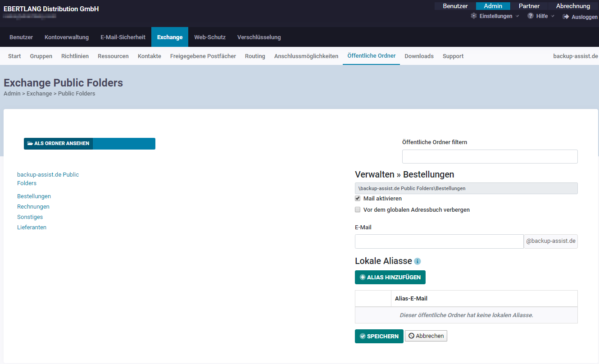This screenshot has height=364, width=599.
Task: Click into the E-Mail address field
Action: pos(439,241)
